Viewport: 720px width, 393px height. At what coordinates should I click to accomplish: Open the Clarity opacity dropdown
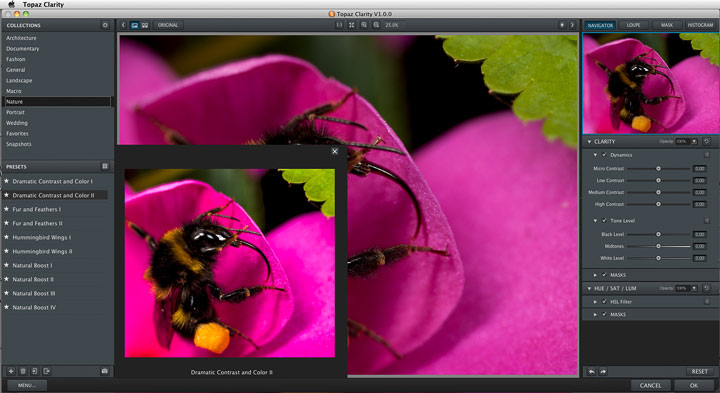[694, 141]
